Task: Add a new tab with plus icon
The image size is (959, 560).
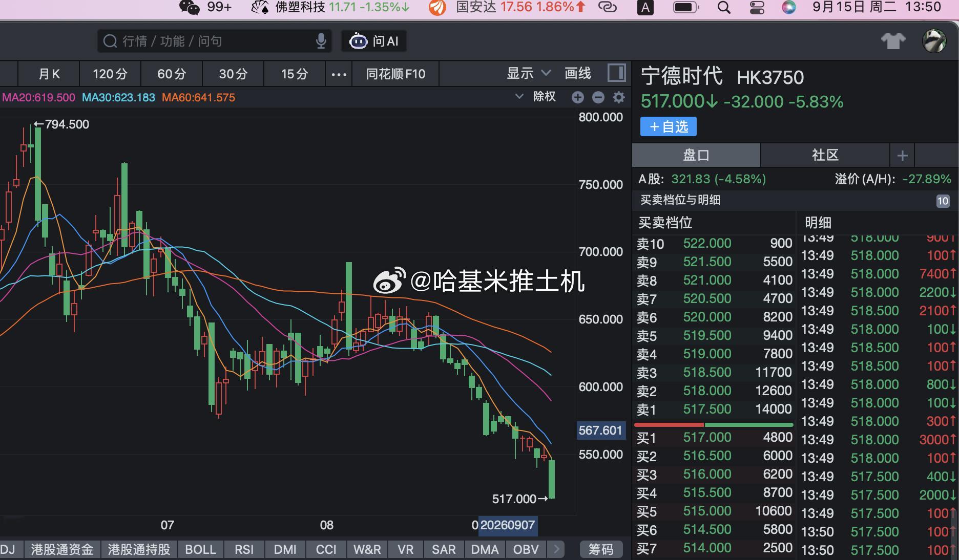Action: click(x=903, y=156)
